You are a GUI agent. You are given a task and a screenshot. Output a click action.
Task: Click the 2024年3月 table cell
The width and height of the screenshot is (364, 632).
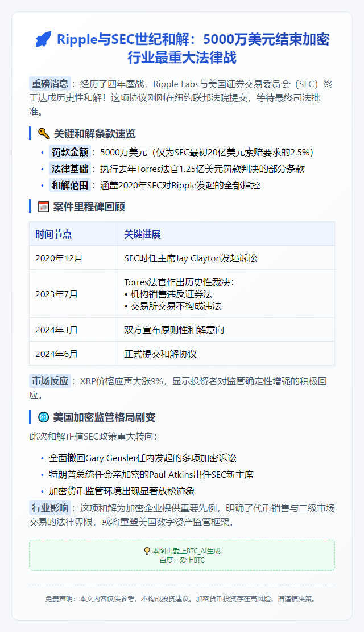click(74, 330)
